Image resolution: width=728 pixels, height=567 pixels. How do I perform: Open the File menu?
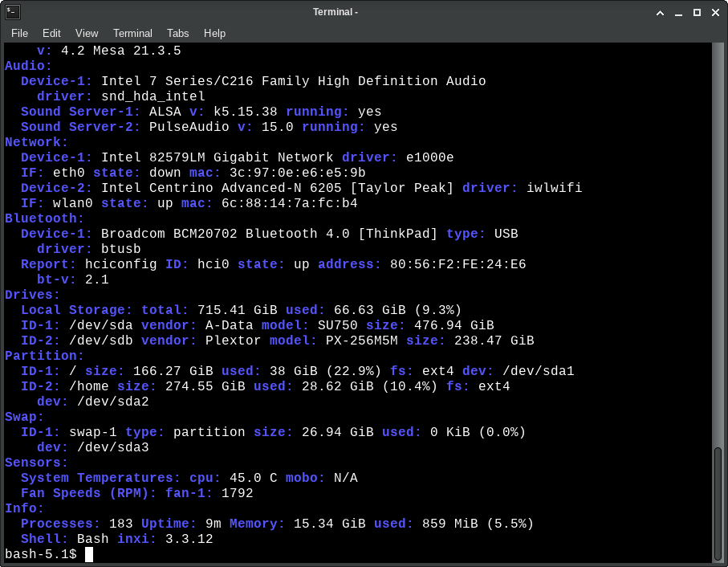click(19, 33)
